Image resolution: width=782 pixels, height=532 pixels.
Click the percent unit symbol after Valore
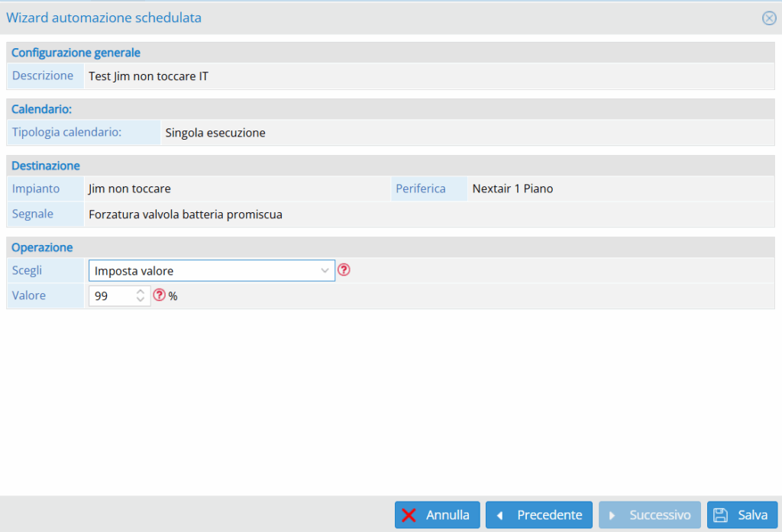[173, 296]
